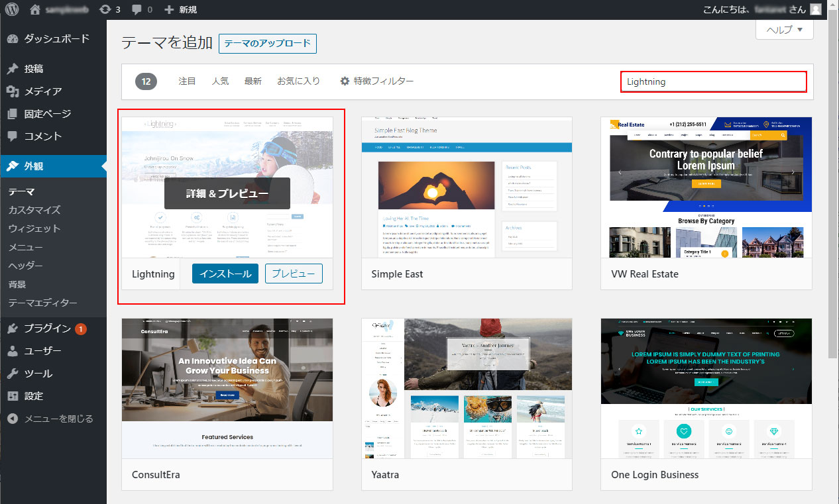839x504 pixels.
Task: Open the One Login Business theme thumbnail
Action: point(706,389)
